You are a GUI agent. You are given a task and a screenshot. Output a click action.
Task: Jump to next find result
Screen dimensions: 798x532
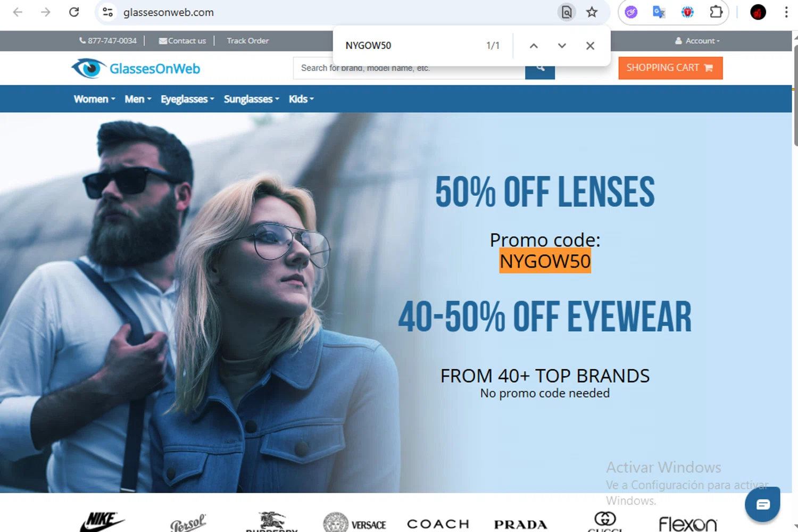[x=562, y=46]
